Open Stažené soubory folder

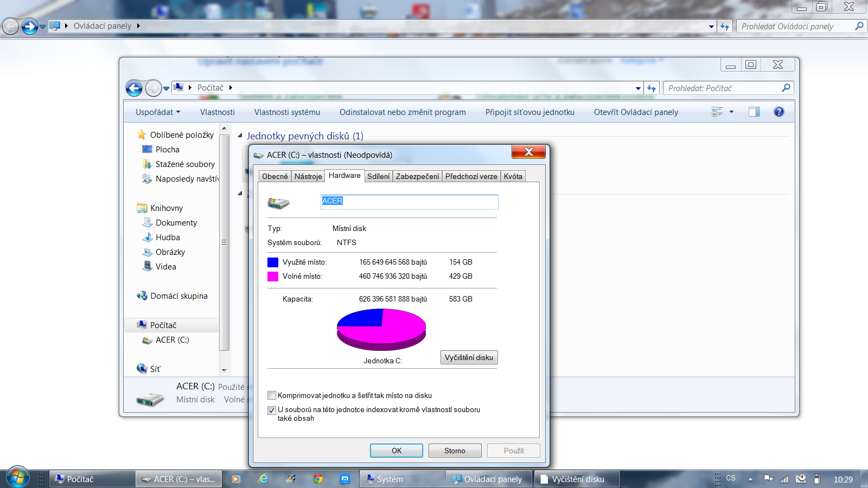(x=185, y=164)
